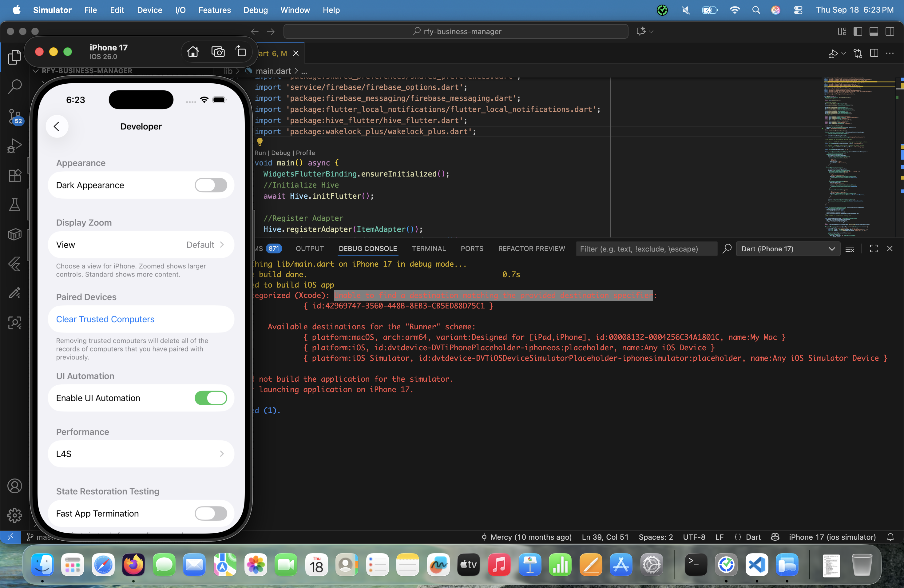Toggle the bottom panel visibility

(x=874, y=32)
